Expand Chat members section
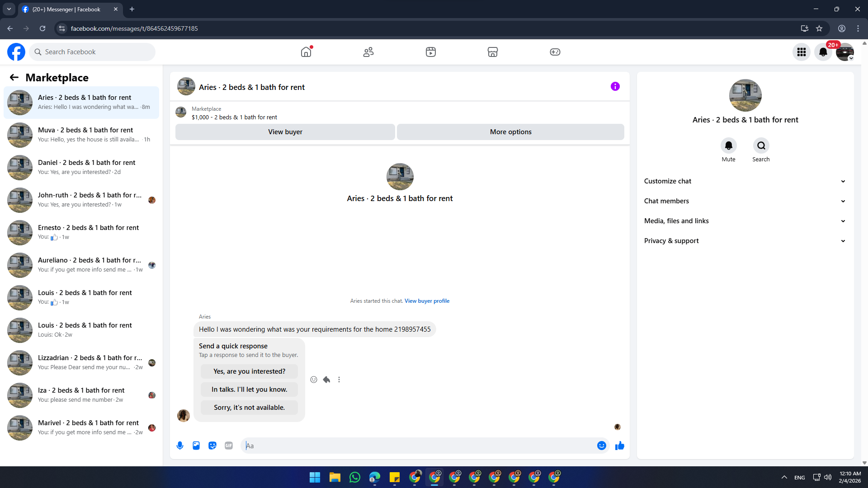This screenshot has width=868, height=488. tap(745, 201)
